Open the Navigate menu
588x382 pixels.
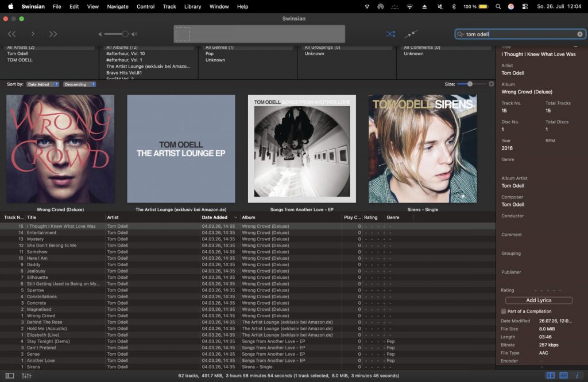coord(117,6)
